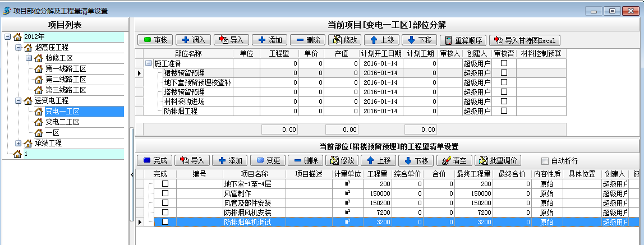Screen dimensions: 644x245
Task: Click 重算顺序 calculator button
Action: tap(462, 40)
